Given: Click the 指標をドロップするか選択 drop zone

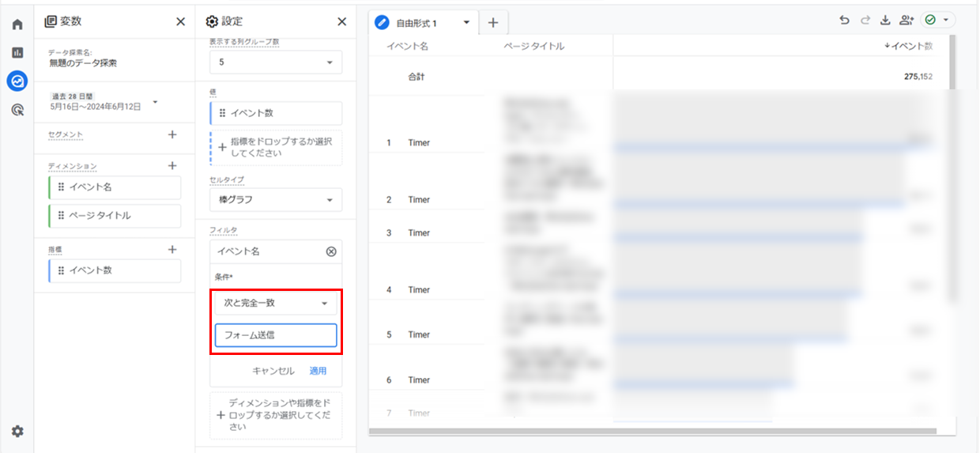Looking at the screenshot, I should click(276, 148).
